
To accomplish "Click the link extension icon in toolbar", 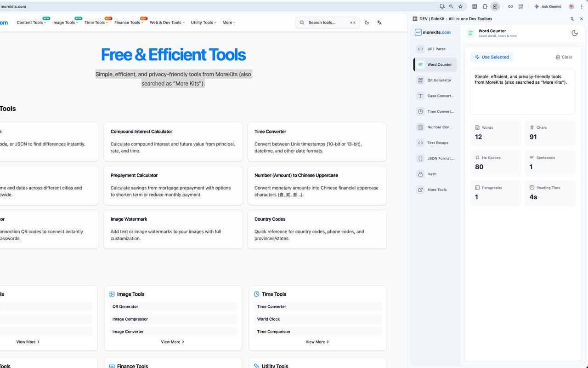I will (510, 6).
